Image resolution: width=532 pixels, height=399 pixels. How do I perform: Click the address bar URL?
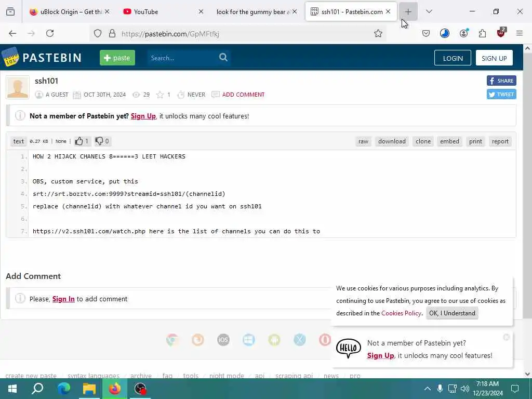(x=170, y=34)
